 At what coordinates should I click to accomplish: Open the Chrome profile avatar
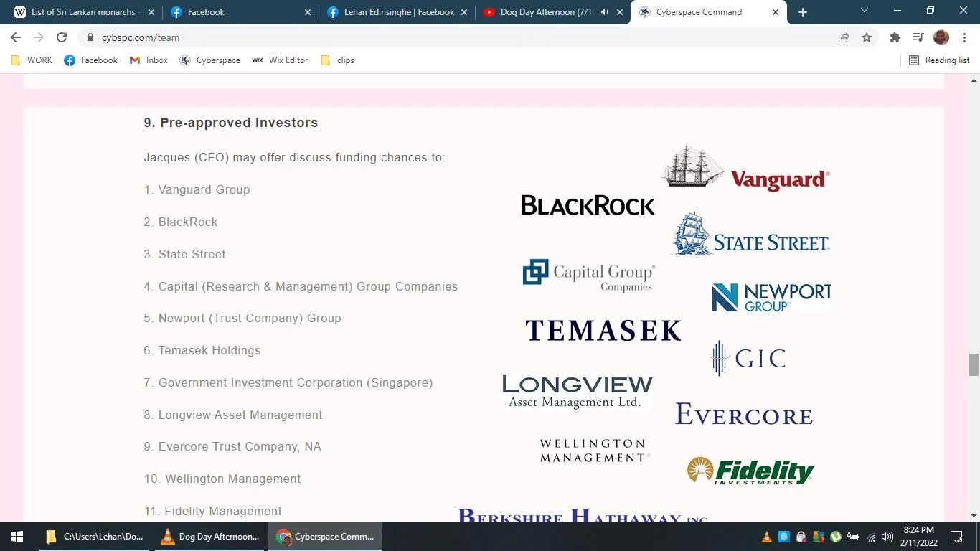[x=941, y=37]
